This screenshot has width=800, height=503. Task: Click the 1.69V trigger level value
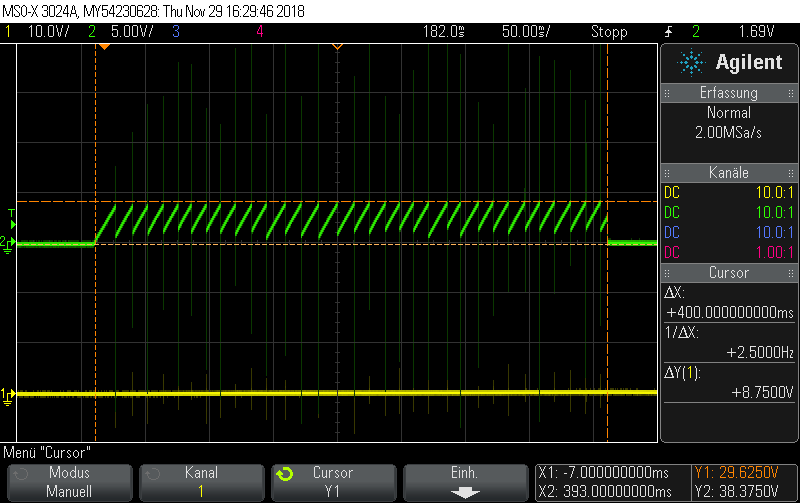coord(757,32)
